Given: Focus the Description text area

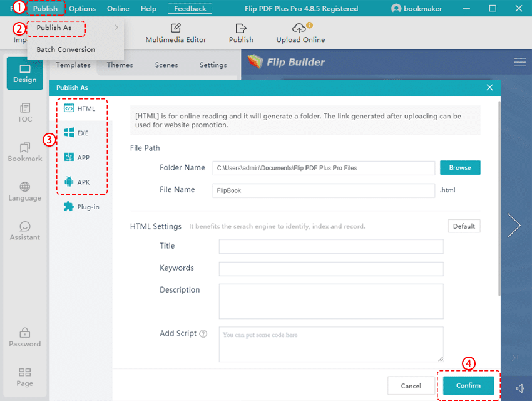Looking at the screenshot, I should click(x=331, y=301).
